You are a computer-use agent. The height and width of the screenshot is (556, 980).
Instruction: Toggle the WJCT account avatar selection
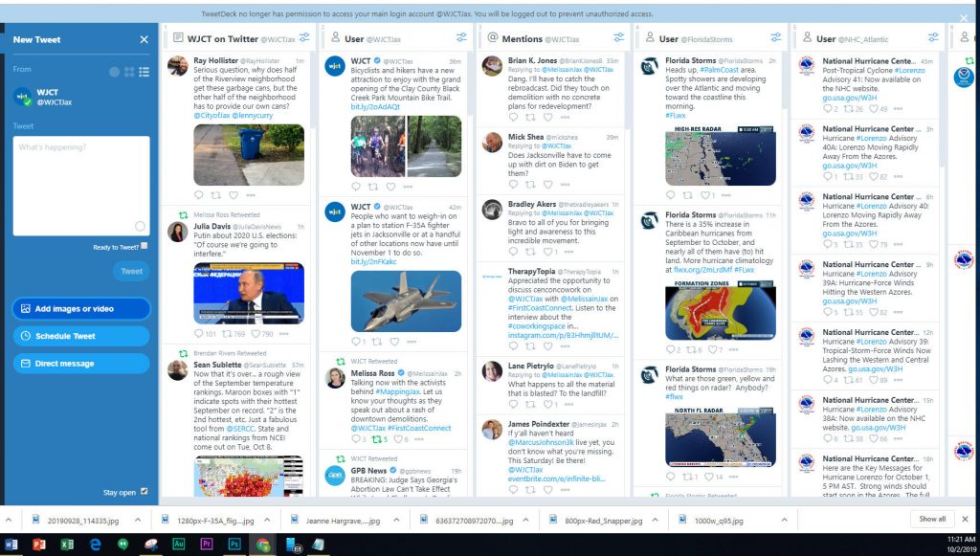pos(21,96)
